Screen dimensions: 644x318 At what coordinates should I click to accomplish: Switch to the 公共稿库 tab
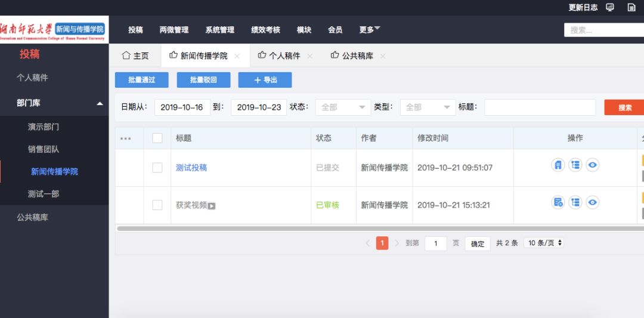click(357, 56)
